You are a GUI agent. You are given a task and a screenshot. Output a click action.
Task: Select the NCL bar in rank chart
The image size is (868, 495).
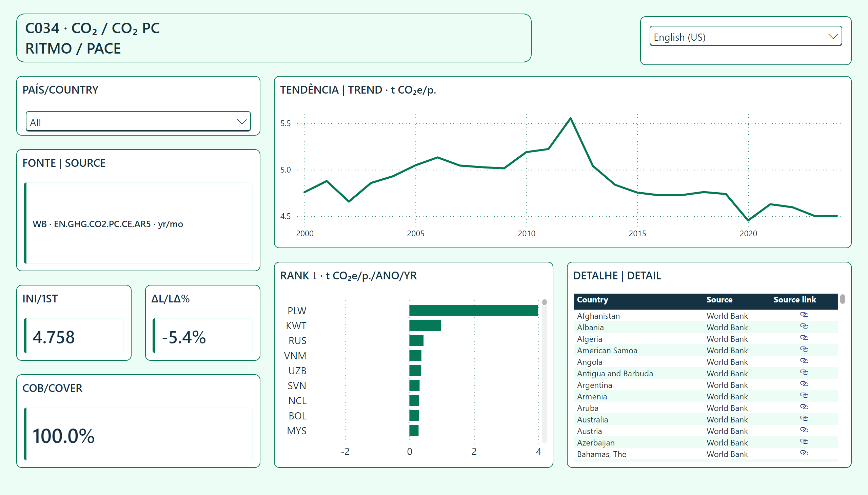(414, 400)
